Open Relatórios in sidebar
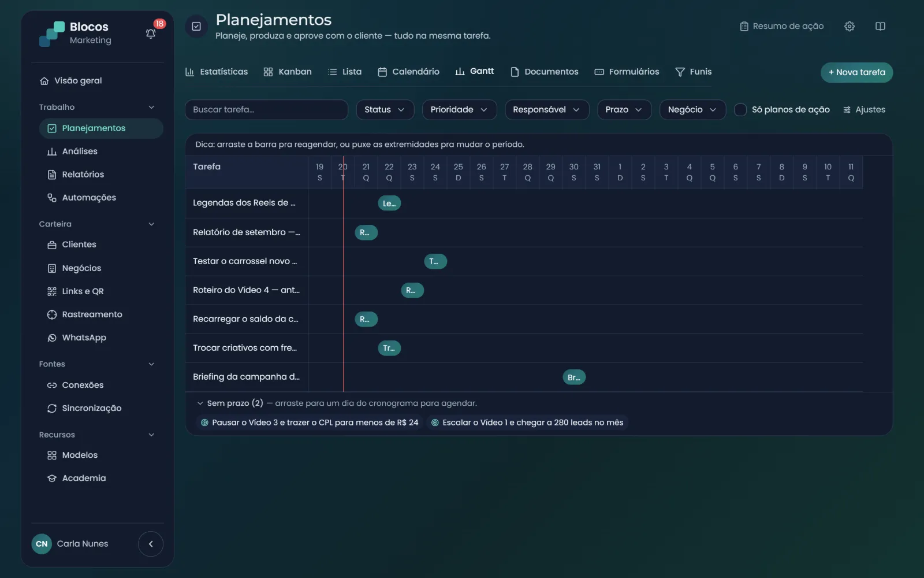Viewport: 924px width, 578px height. (101, 175)
